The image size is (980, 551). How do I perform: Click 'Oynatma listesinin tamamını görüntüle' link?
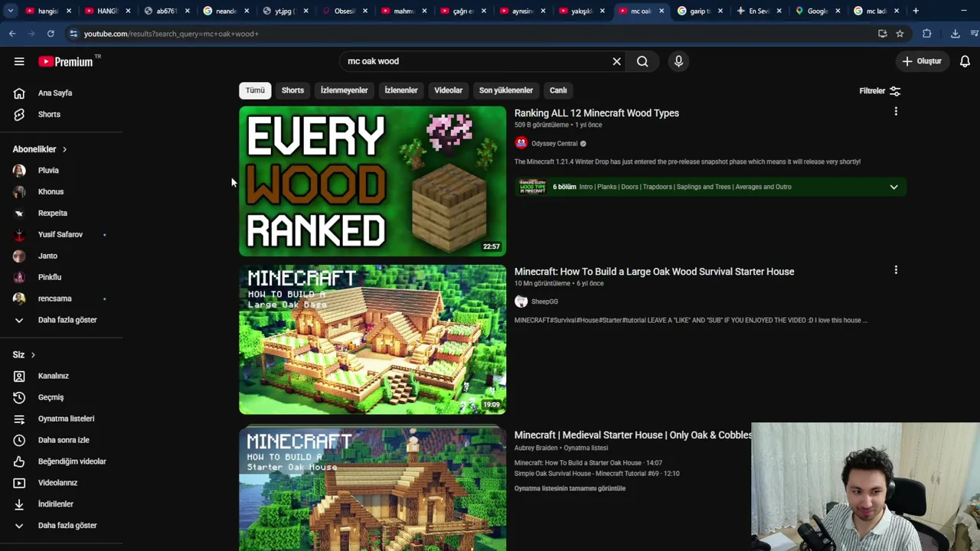pos(570,488)
